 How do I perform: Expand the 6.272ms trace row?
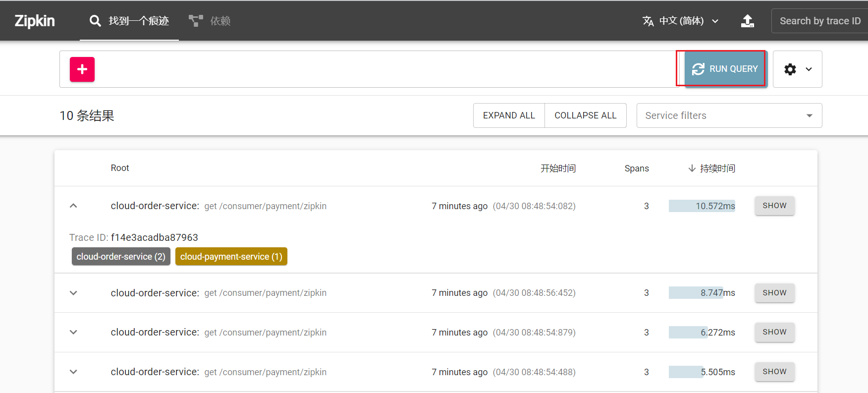click(73, 332)
